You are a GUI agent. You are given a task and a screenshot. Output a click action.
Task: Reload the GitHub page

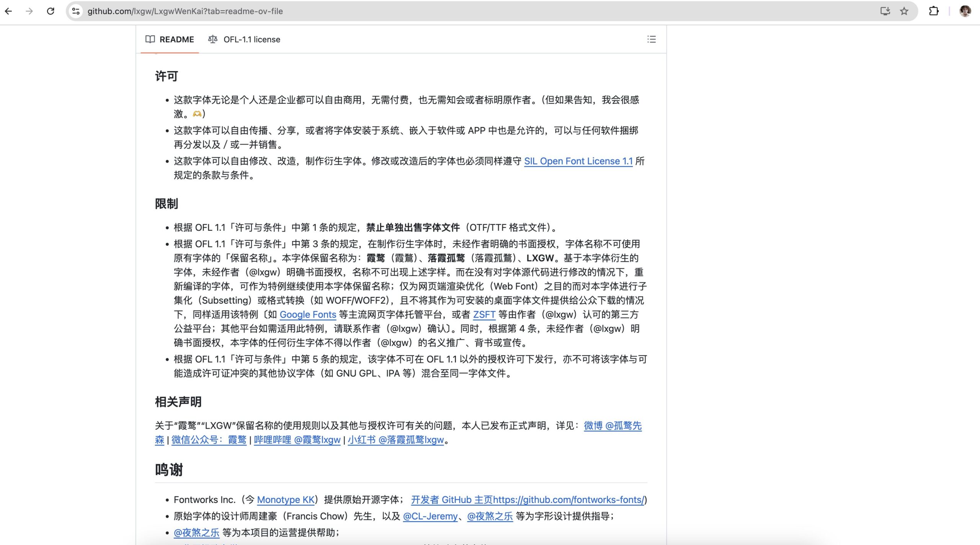(x=51, y=11)
